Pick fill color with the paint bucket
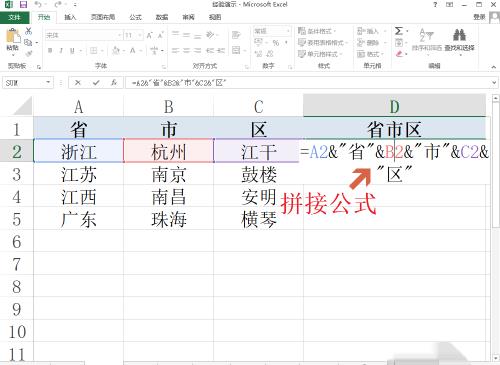This screenshot has height=365, width=500. point(116,51)
